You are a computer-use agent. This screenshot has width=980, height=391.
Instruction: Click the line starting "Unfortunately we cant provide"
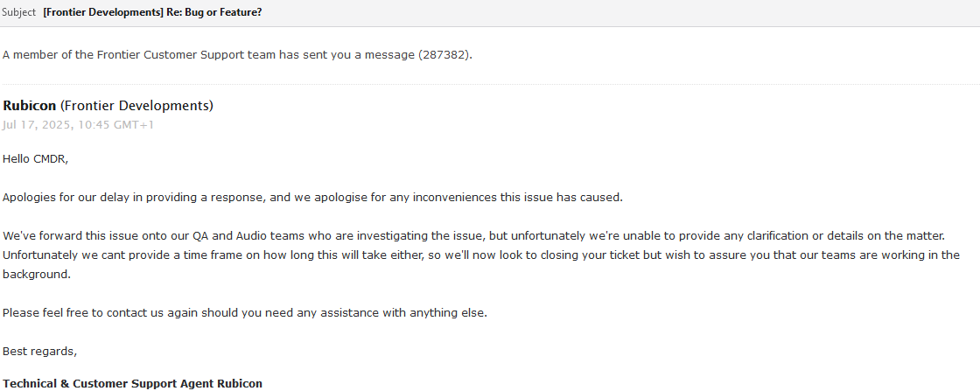point(480,255)
